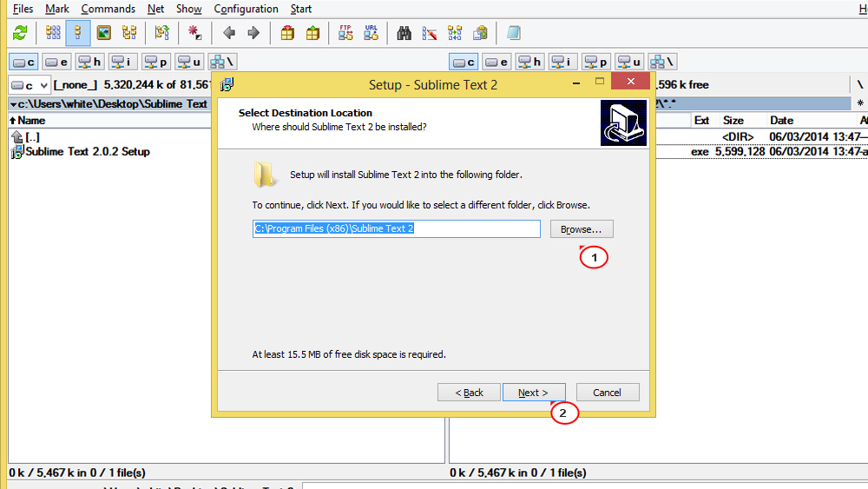Click the red asterisk toolbar icon
This screenshot has width=868, height=489.
(194, 33)
